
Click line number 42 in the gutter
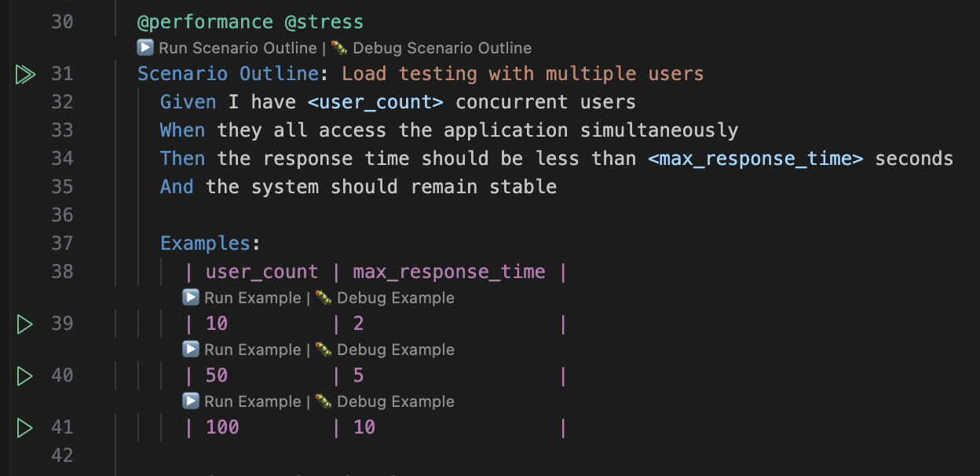[x=62, y=456]
